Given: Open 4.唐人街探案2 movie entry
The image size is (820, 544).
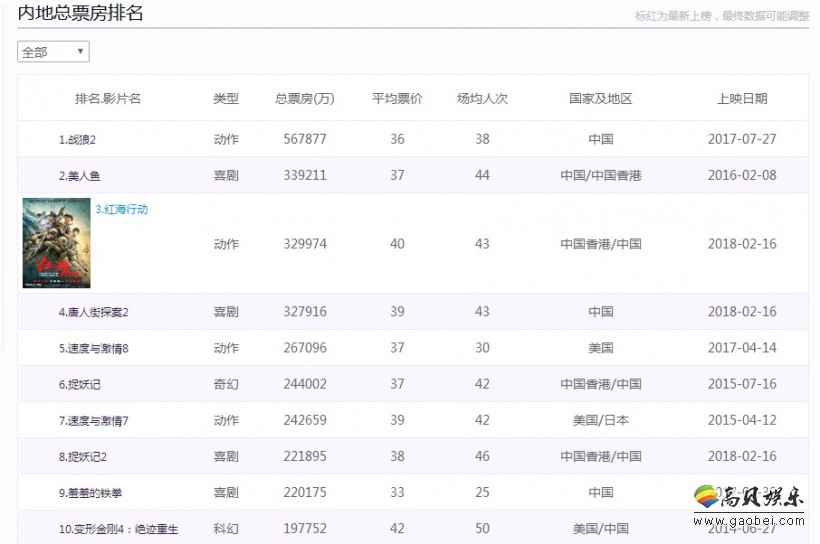Looking at the screenshot, I should click(x=93, y=312).
